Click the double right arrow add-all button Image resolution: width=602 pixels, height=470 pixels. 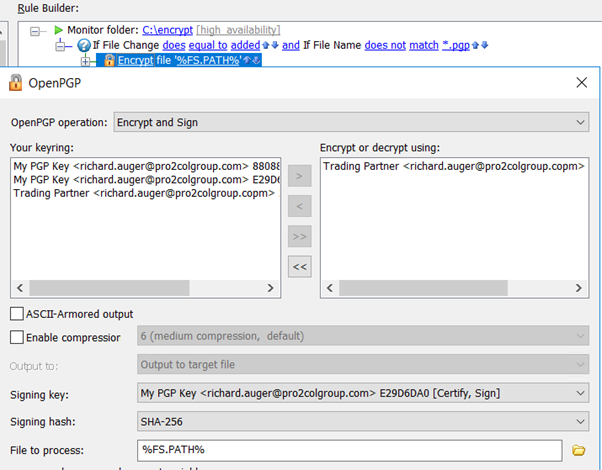pos(299,236)
